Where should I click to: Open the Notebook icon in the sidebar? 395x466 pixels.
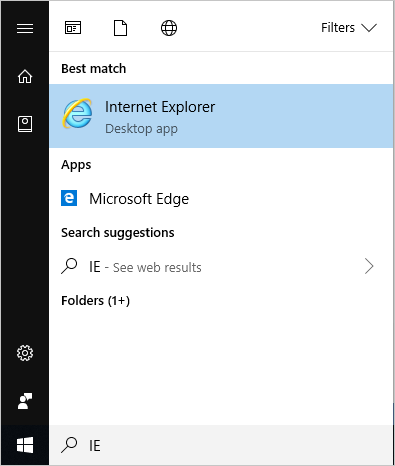point(25,124)
